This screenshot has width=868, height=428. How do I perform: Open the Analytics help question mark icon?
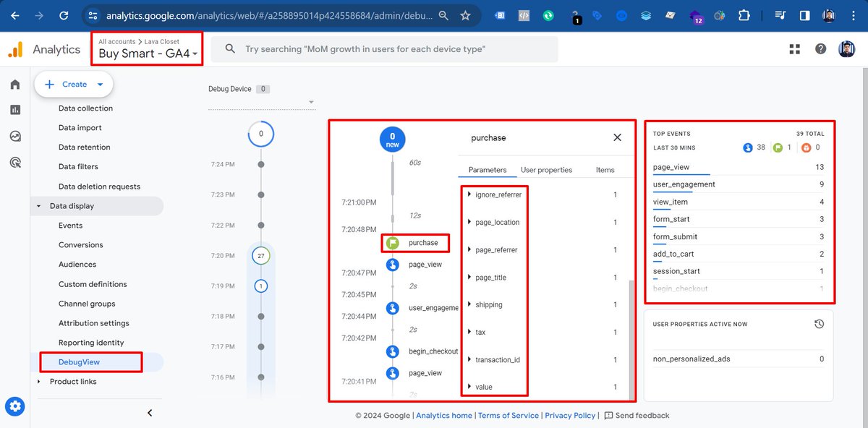(820, 49)
